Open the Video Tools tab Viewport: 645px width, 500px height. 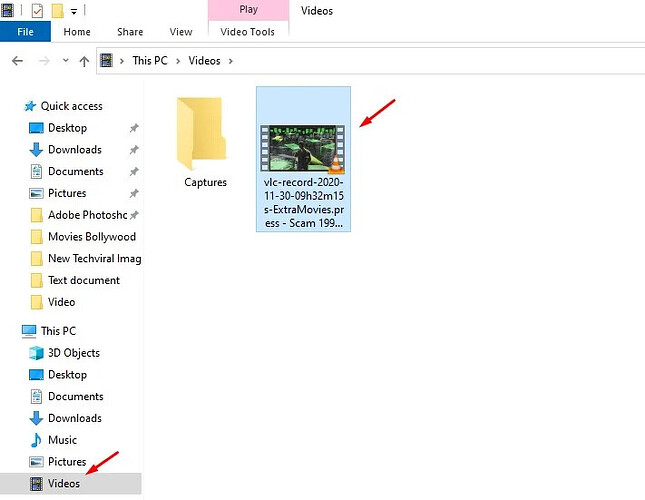click(248, 32)
